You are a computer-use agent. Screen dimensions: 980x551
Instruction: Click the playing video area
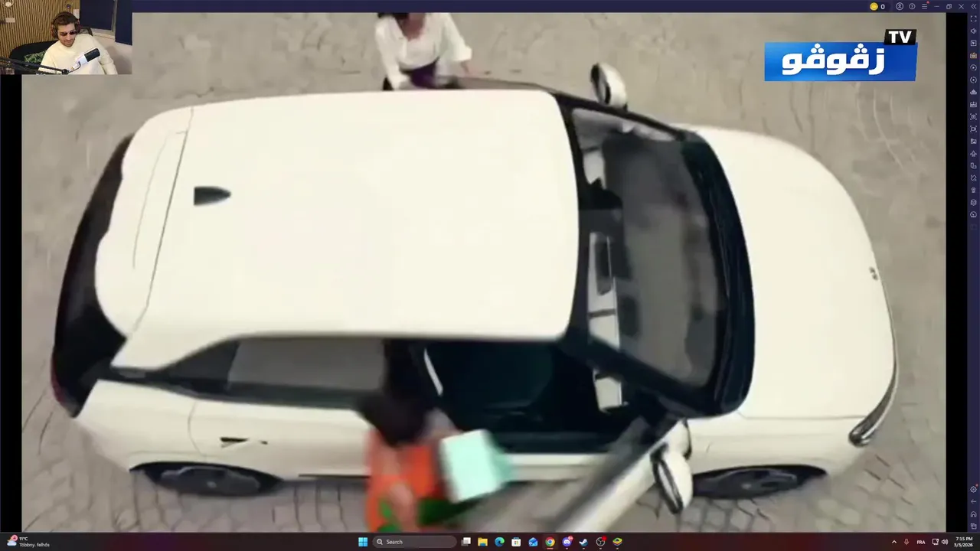pyautogui.click(x=482, y=272)
